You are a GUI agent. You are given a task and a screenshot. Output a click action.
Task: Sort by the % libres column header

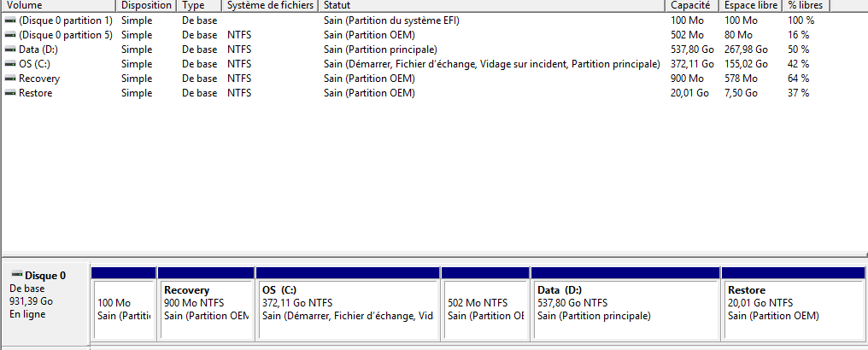pyautogui.click(x=806, y=5)
